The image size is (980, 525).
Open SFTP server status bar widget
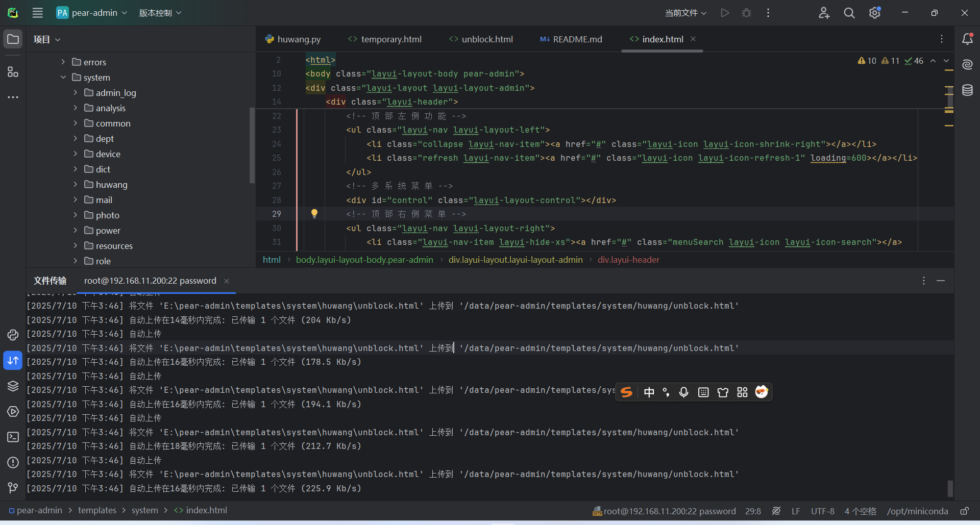tap(664, 511)
